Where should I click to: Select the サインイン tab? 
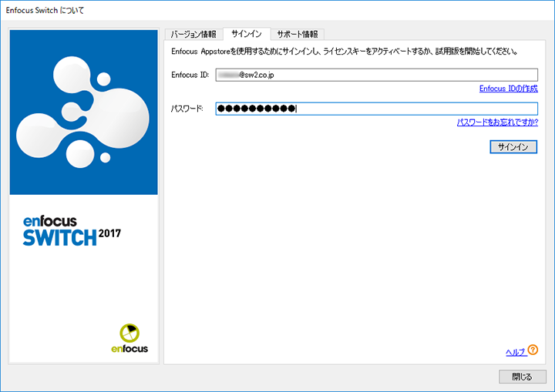coord(247,34)
